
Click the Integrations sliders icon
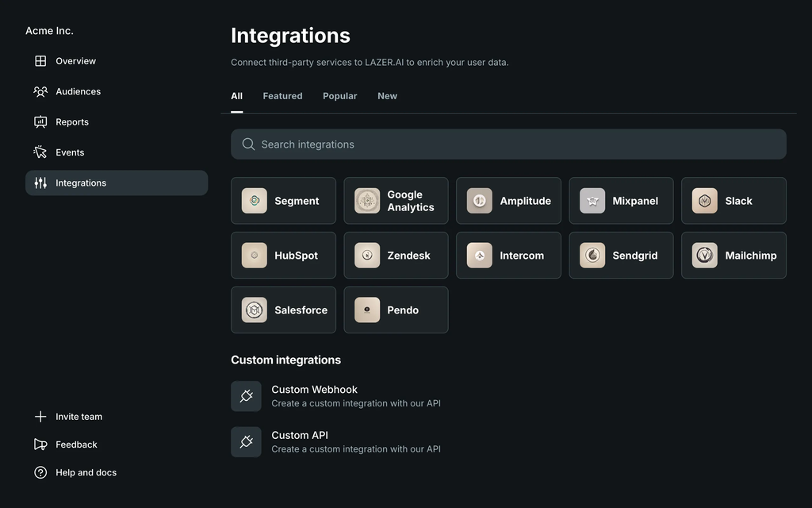[x=40, y=183]
